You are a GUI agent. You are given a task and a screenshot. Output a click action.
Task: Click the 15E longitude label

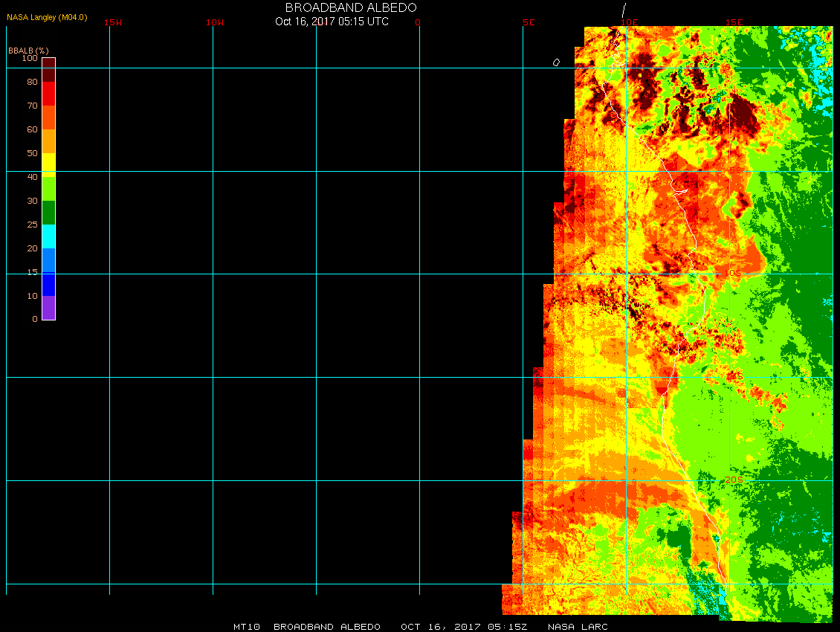[734, 22]
